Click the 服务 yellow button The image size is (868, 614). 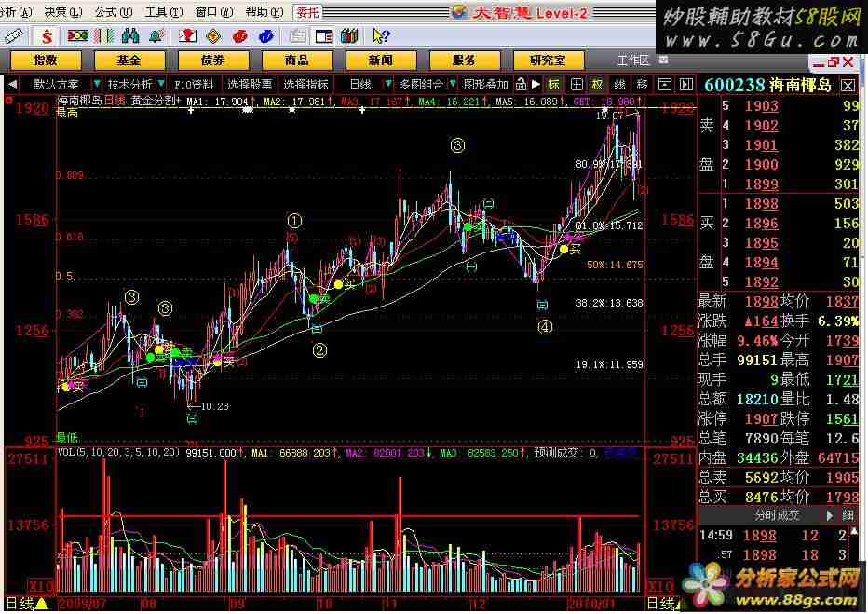click(x=465, y=60)
